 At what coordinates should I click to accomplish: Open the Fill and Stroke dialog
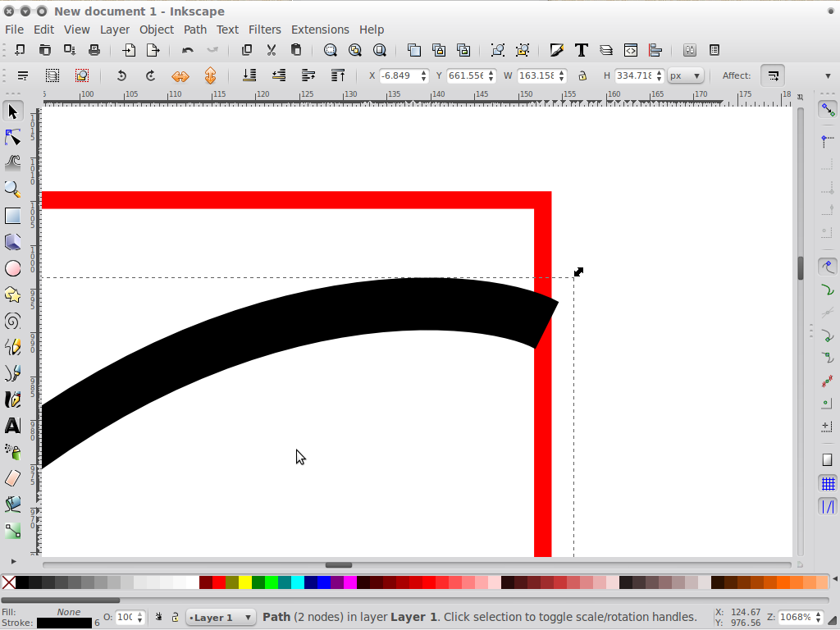coord(557,50)
